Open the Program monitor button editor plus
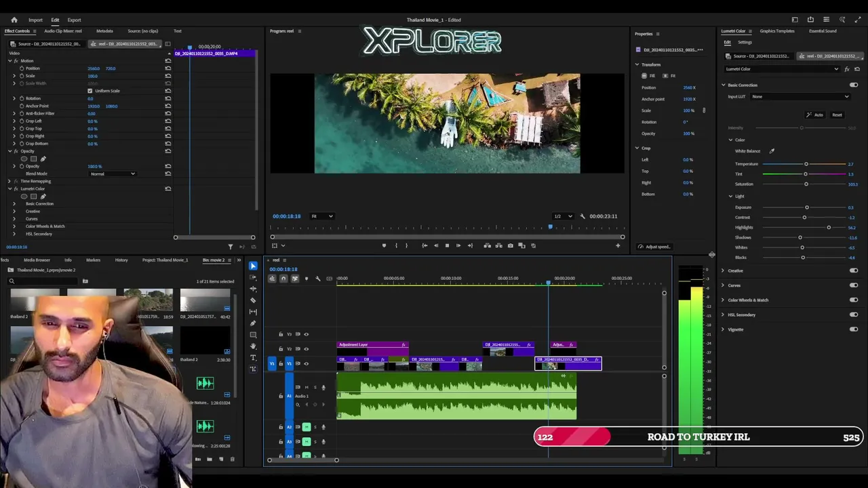Image resolution: width=868 pixels, height=488 pixels. point(618,245)
